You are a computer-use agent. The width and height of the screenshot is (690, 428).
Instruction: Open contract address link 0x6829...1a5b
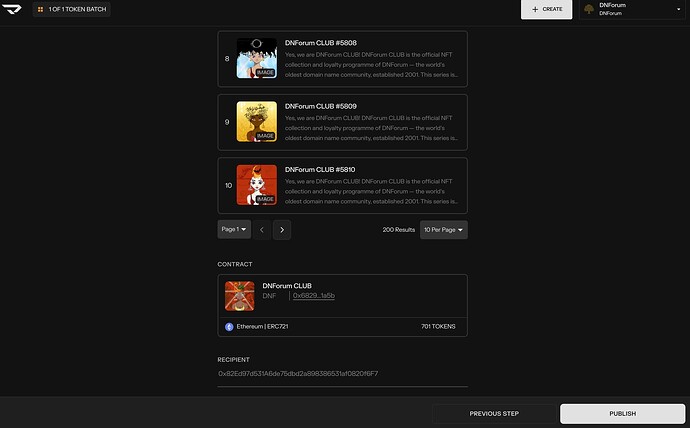[x=314, y=296]
